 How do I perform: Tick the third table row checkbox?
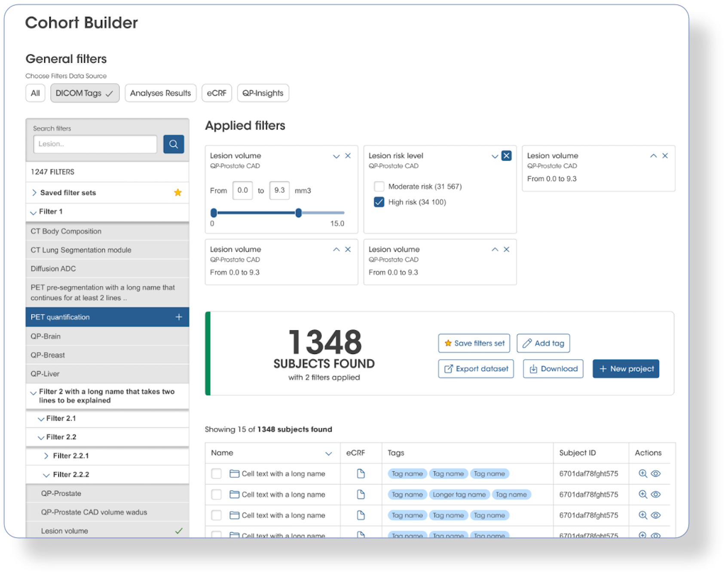tap(216, 515)
